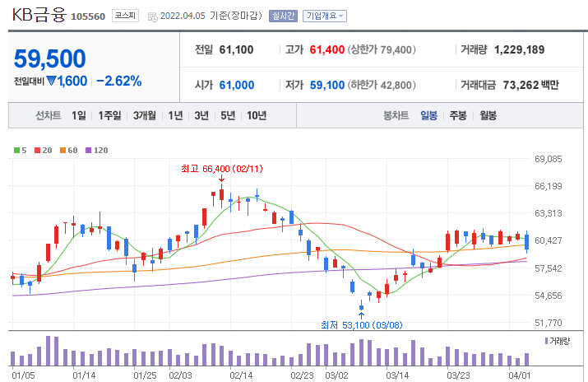Click previous close value 61,100
The height and width of the screenshot is (382, 588).
(236, 49)
